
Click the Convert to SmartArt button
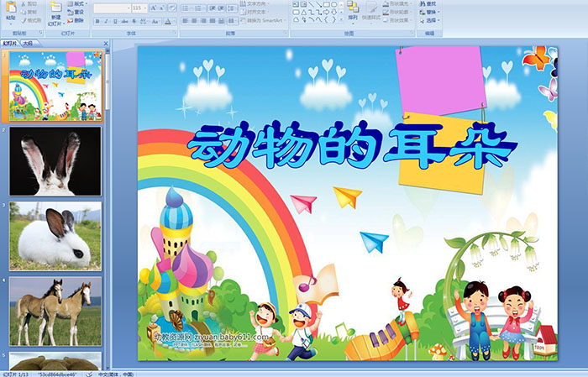[263, 20]
